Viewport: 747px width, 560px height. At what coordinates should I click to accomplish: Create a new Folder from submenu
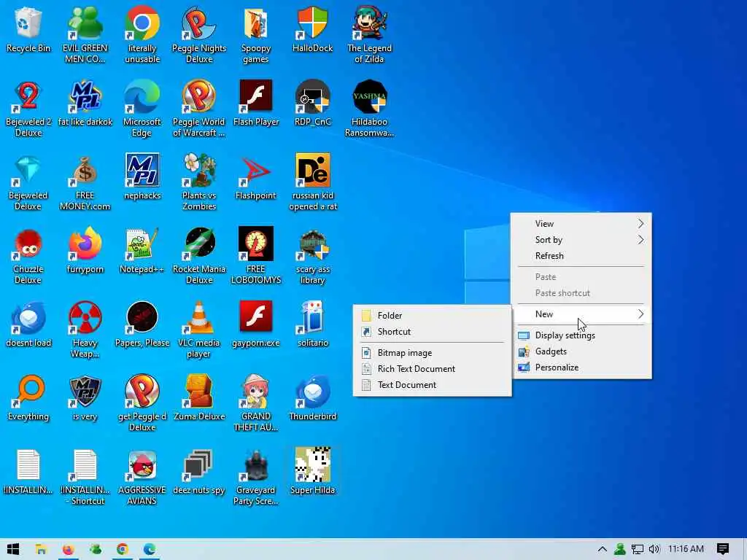tap(432, 315)
